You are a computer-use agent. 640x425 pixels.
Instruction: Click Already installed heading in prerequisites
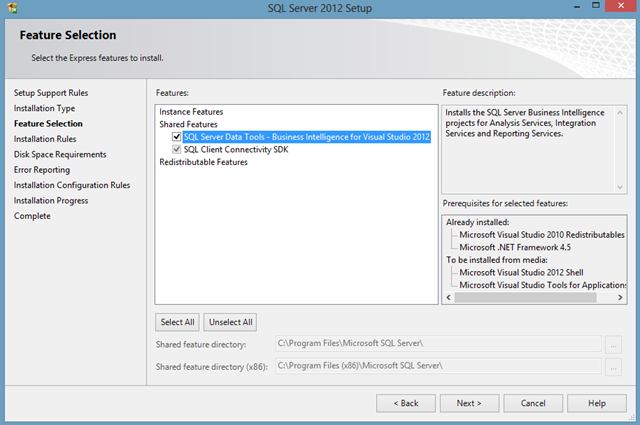pos(478,223)
